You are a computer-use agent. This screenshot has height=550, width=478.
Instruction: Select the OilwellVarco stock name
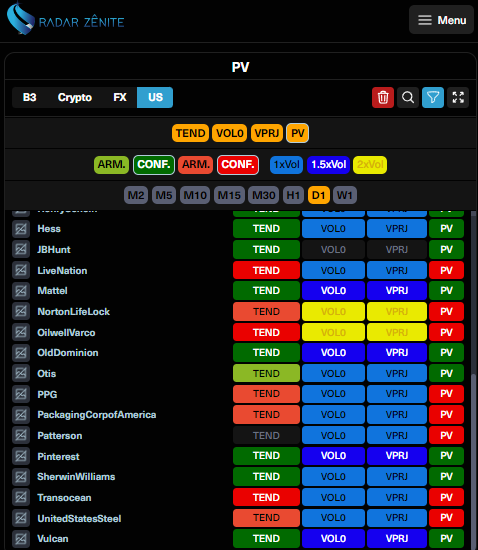66,333
